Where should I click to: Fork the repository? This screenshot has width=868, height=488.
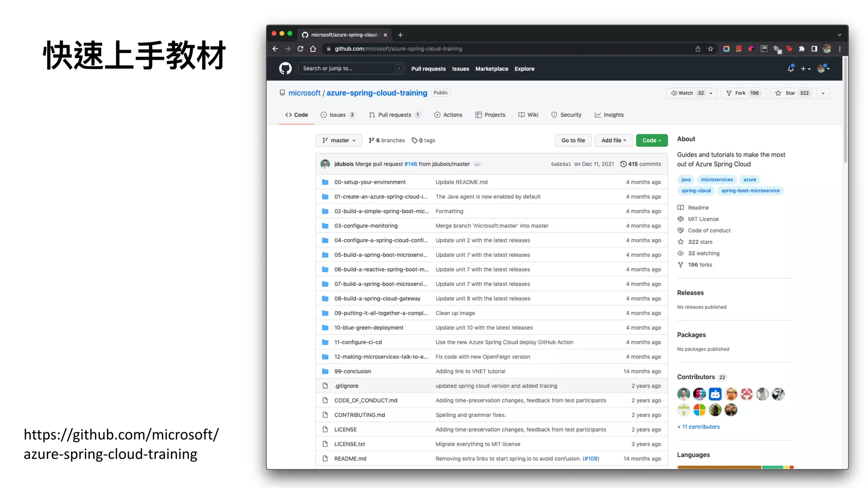point(743,93)
